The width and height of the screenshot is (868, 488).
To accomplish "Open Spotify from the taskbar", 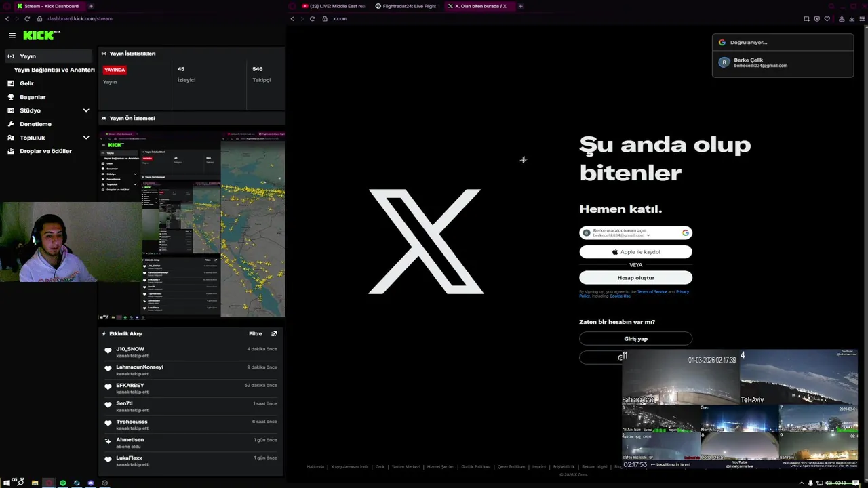I will click(63, 483).
